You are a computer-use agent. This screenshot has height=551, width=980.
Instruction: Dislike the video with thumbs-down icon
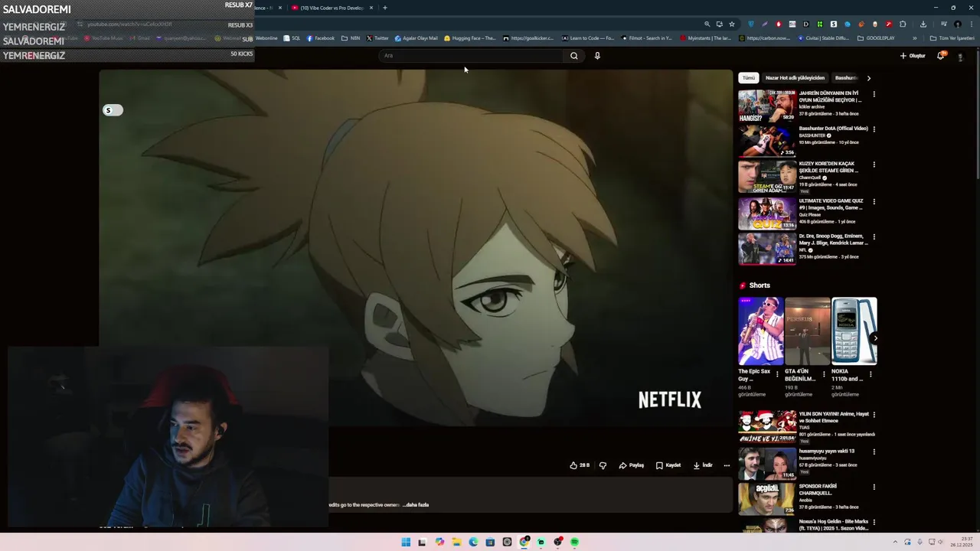(603, 465)
